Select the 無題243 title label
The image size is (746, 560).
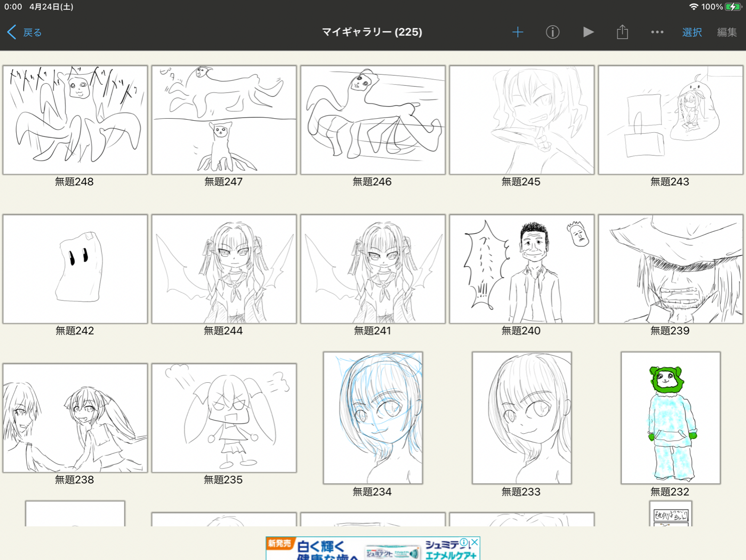tap(670, 182)
